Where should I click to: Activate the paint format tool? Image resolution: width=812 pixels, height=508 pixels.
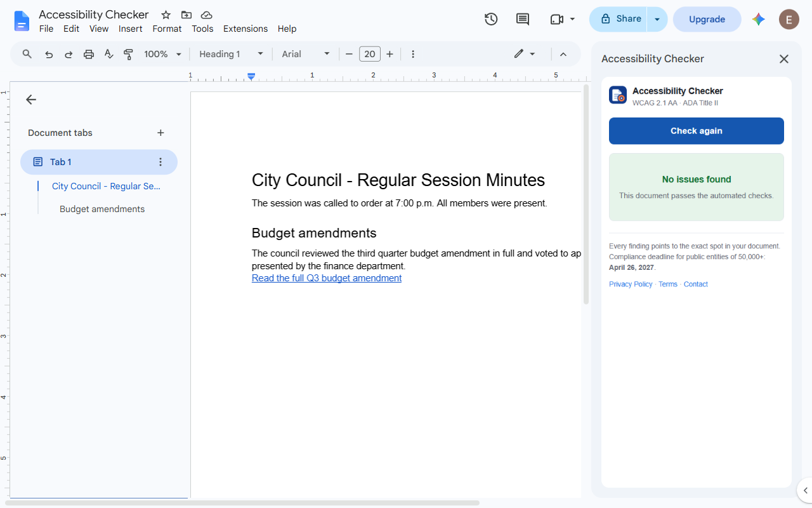[128, 54]
